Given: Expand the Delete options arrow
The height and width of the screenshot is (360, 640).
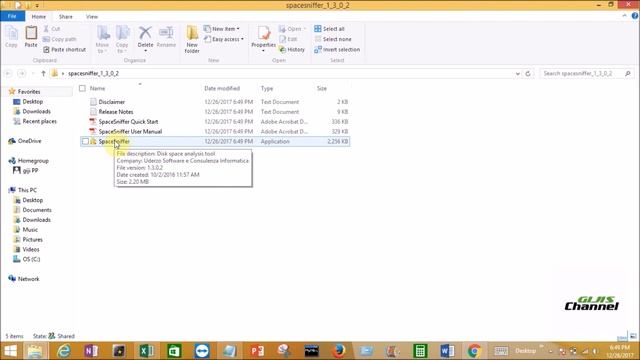Looking at the screenshot, I should click(x=145, y=51).
